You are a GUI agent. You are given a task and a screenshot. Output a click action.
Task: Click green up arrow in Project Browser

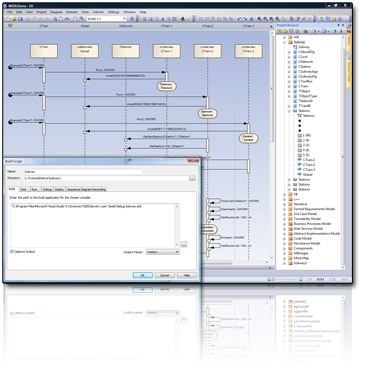click(335, 31)
